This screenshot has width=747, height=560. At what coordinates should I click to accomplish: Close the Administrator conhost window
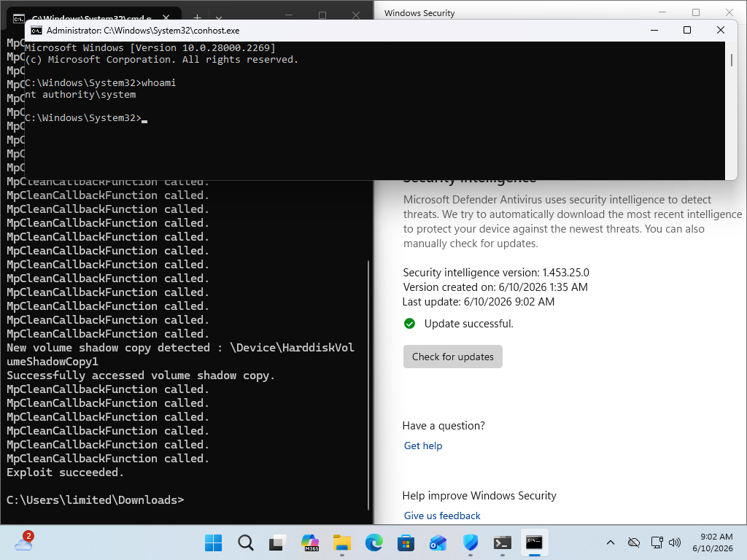click(x=720, y=30)
